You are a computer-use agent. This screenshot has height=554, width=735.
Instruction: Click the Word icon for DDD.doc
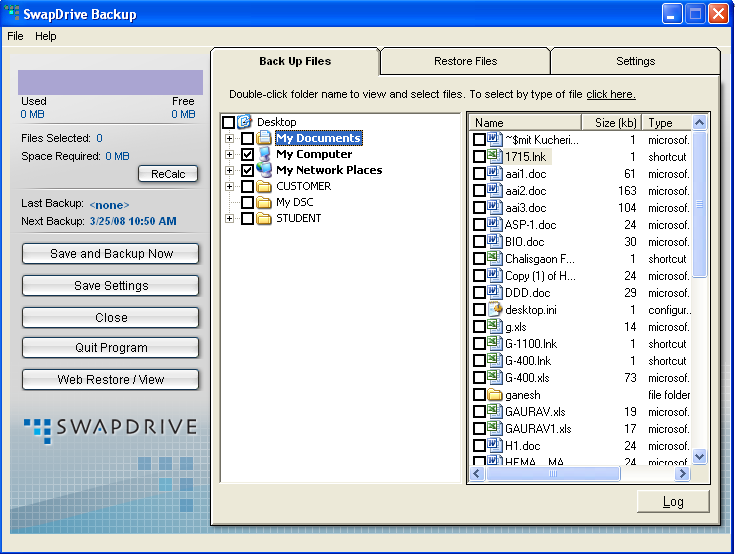tap(494, 292)
